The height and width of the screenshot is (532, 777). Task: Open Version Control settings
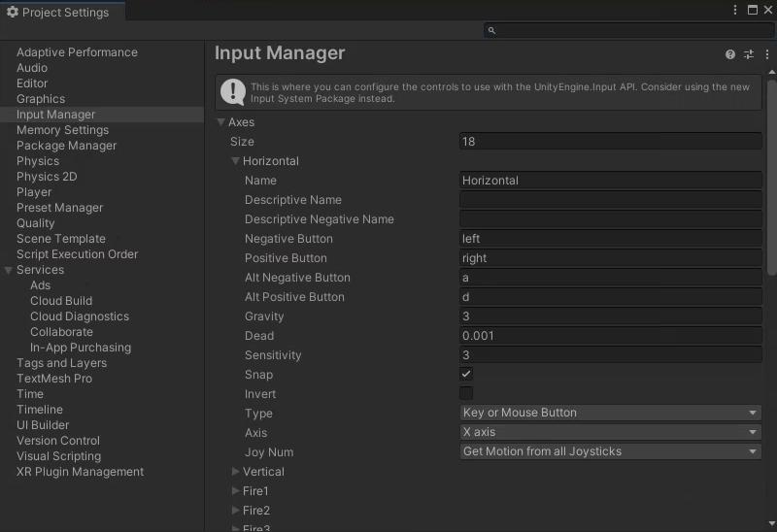(x=58, y=441)
